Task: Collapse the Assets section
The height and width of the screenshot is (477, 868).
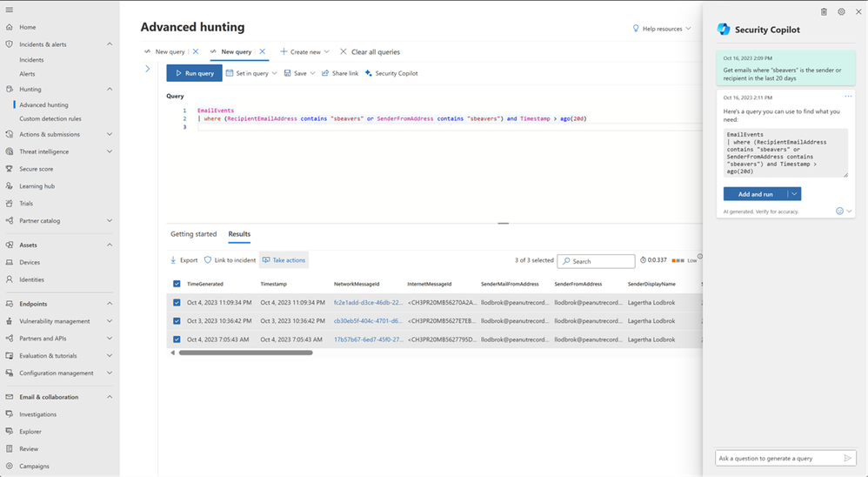Action: point(110,245)
